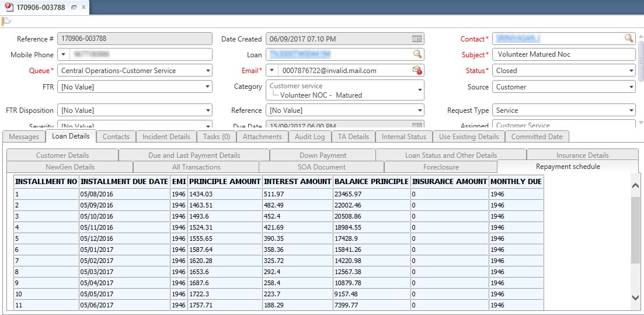This screenshot has width=644, height=315.
Task: Open the Contacts tab
Action: pos(116,137)
